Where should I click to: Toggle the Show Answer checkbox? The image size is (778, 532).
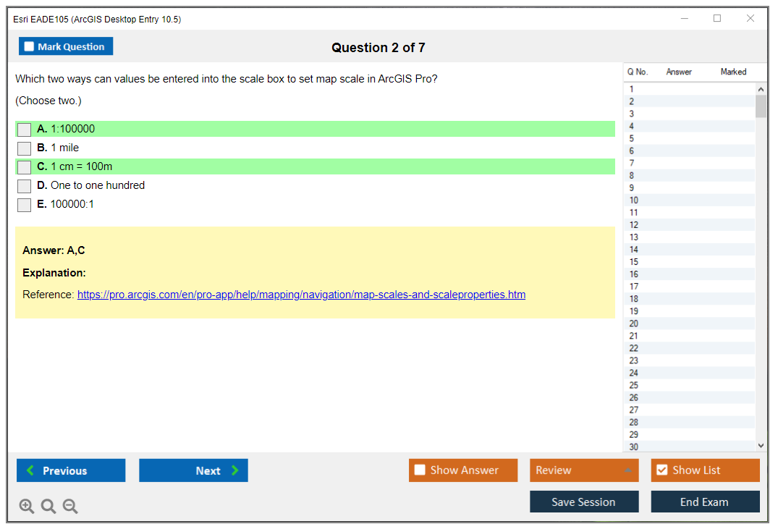tap(420, 470)
